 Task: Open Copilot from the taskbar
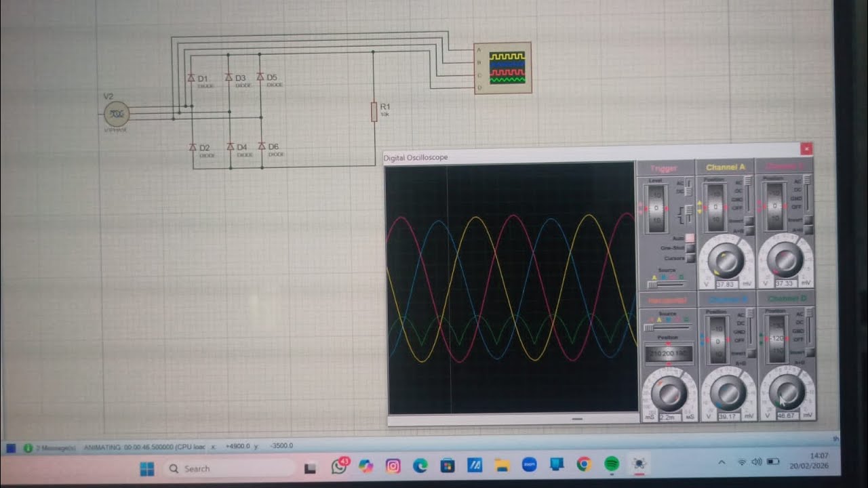366,466
